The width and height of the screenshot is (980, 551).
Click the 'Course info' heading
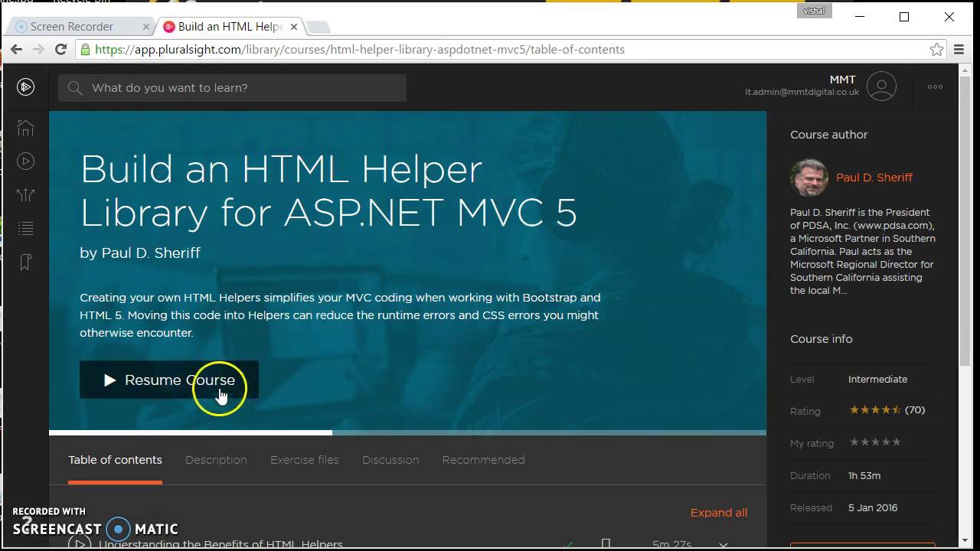pyautogui.click(x=821, y=338)
